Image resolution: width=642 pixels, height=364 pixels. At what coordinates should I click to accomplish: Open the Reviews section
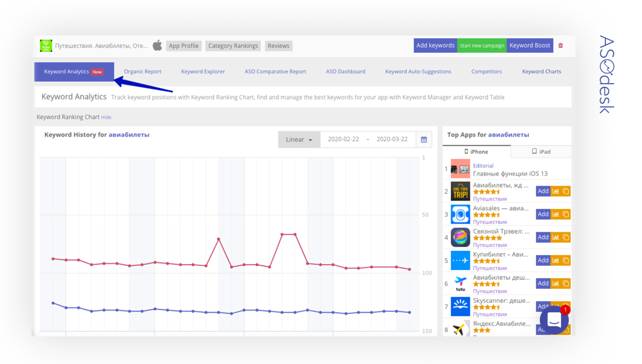[x=278, y=46]
